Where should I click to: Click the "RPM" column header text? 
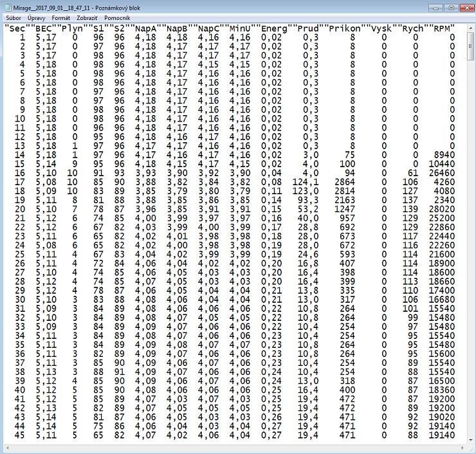click(x=441, y=28)
